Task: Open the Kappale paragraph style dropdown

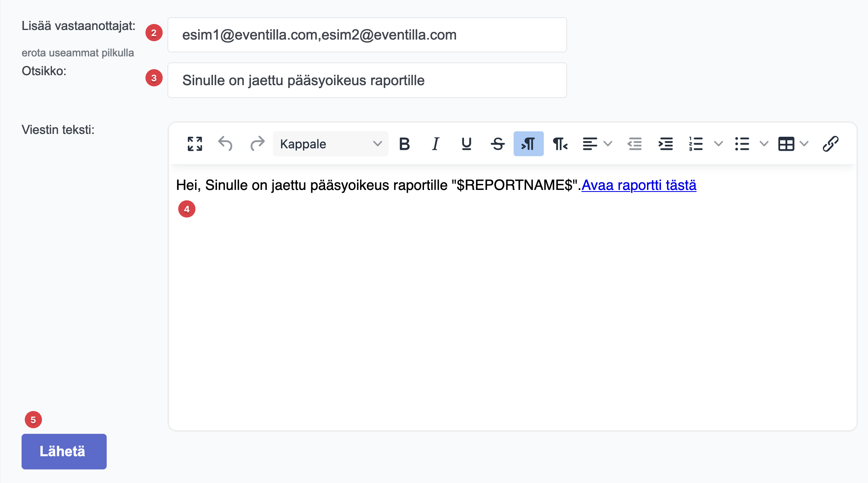Action: pyautogui.click(x=330, y=144)
